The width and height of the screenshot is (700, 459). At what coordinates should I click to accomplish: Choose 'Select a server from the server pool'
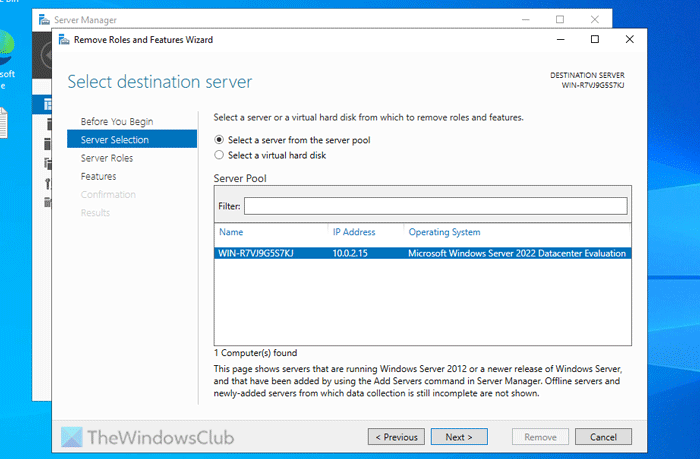tap(220, 140)
